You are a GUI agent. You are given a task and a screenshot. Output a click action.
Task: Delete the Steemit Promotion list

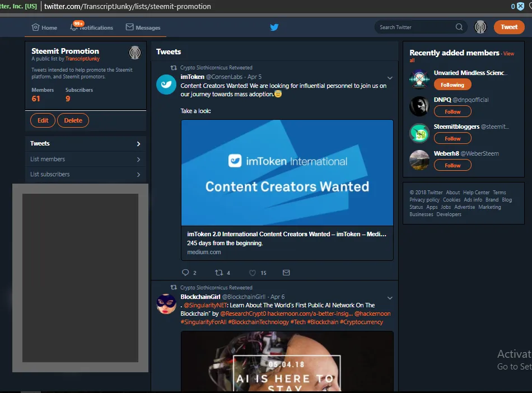coord(73,120)
